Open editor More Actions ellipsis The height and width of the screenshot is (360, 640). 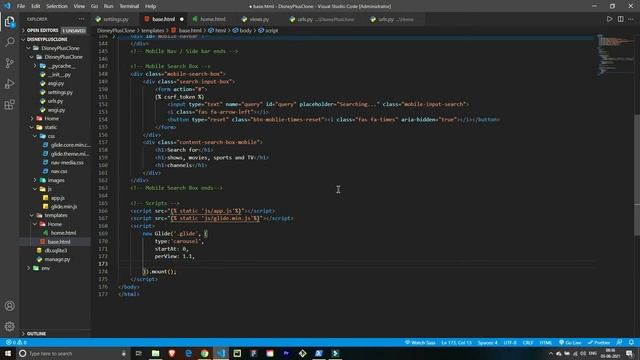point(631,19)
